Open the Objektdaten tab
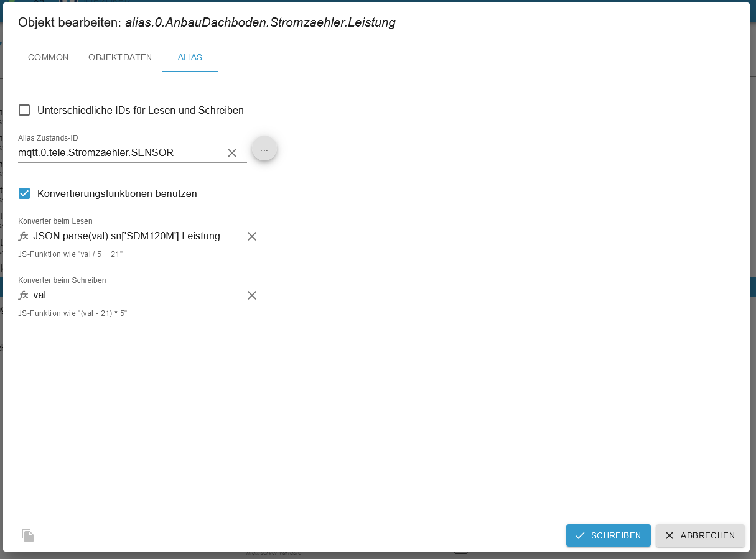The width and height of the screenshot is (756, 559). tap(120, 57)
